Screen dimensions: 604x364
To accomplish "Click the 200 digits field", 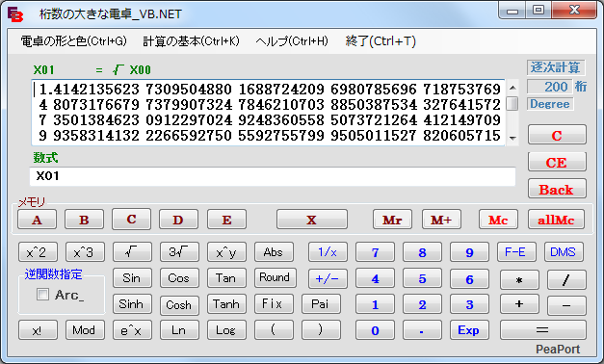I will tap(549, 87).
